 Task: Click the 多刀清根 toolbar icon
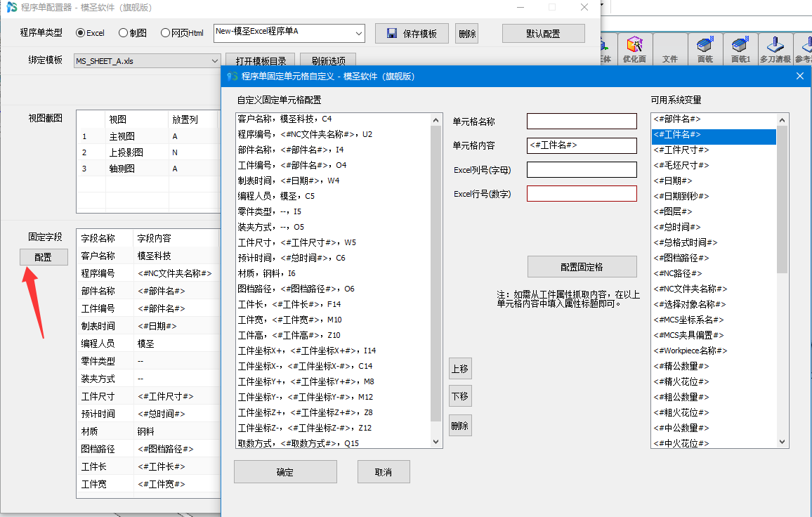(x=775, y=50)
